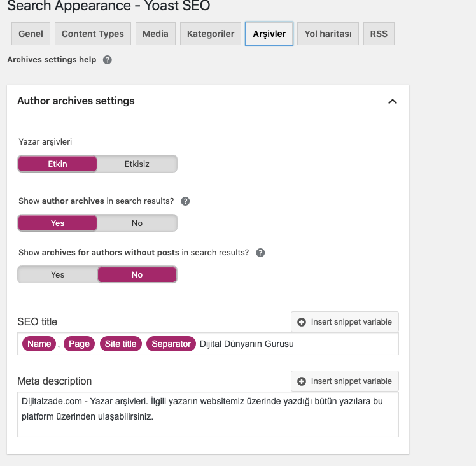Select the Page snippet variable tag
The height and width of the screenshot is (466, 476).
pos(79,344)
